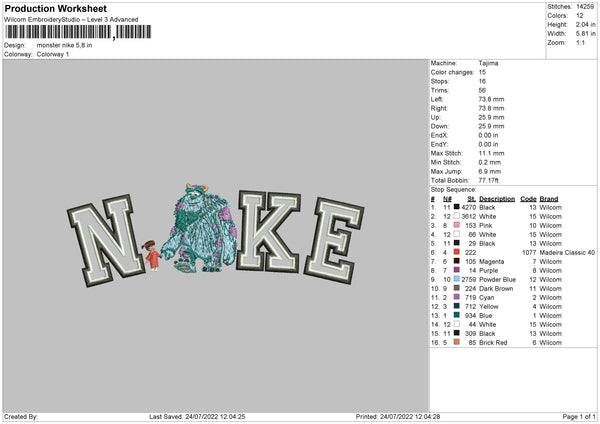Select the Pink color swatch in stop 3
Viewport: 600px width, 424px height.
[457, 225]
